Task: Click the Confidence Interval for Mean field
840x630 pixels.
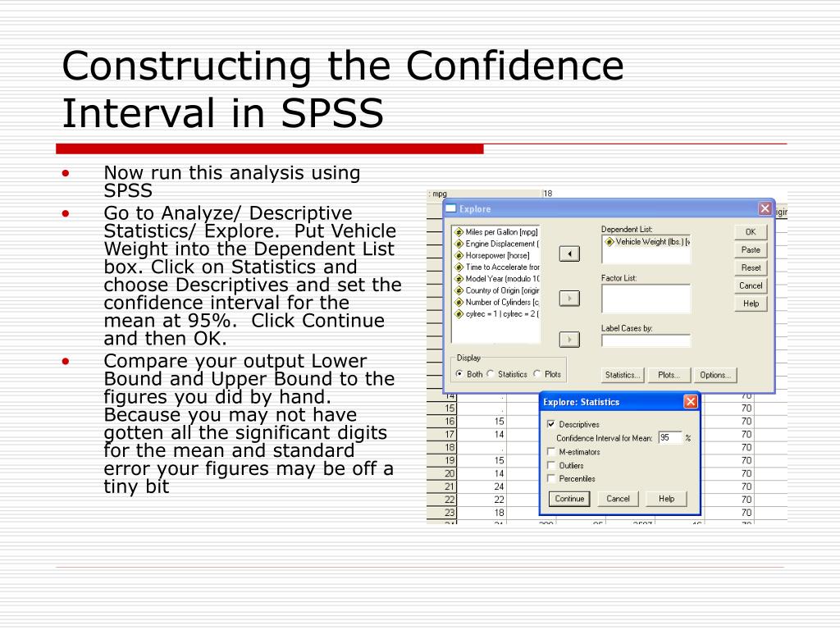Action: 669,438
